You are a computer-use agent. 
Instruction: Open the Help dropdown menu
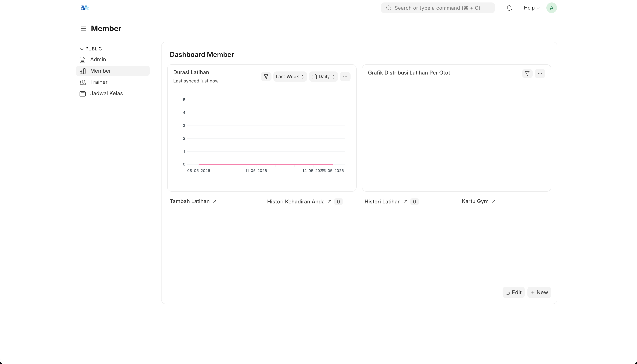tap(532, 8)
